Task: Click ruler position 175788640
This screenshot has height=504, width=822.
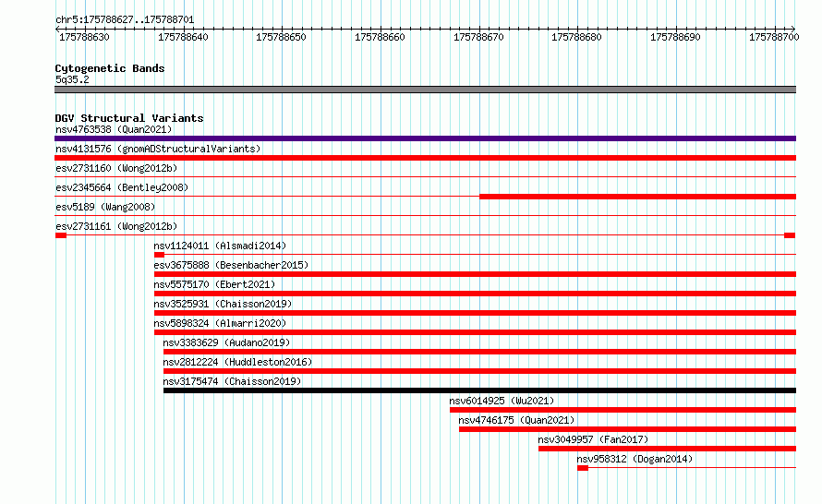Action: click(x=183, y=37)
